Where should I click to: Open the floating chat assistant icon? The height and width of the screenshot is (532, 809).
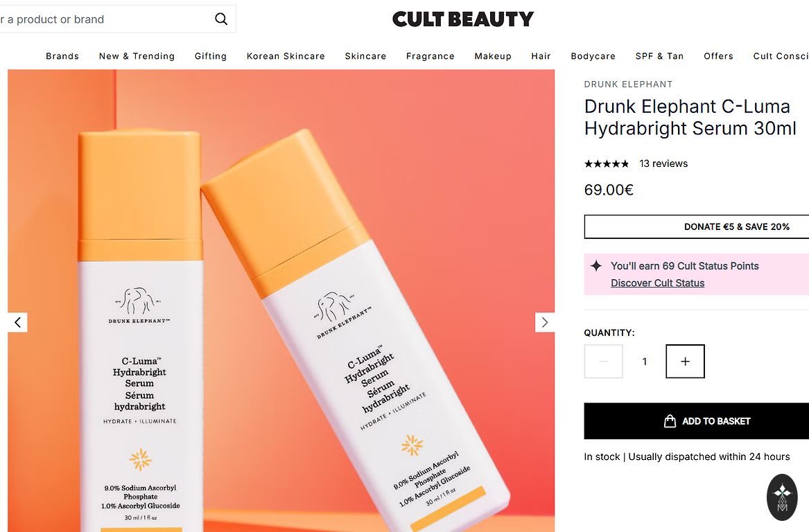click(782, 497)
